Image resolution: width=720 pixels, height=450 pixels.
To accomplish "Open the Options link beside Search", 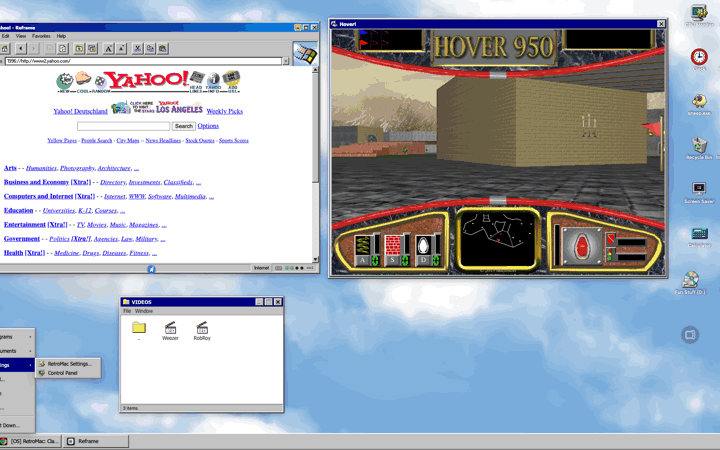I will click(208, 126).
